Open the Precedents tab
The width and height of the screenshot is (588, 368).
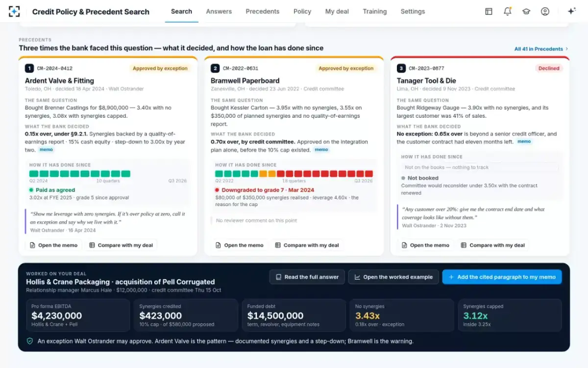[263, 11]
